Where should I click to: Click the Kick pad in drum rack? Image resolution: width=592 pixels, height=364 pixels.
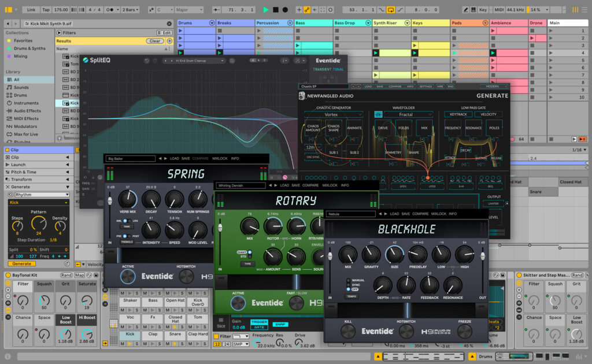click(x=130, y=334)
